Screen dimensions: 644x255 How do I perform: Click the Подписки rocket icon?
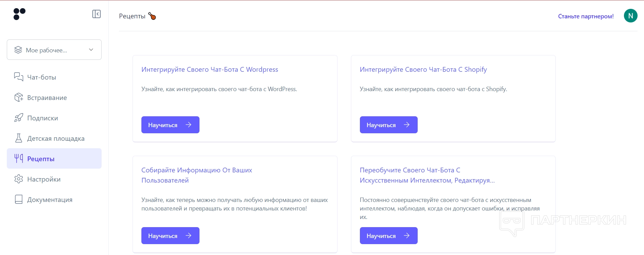(19, 118)
